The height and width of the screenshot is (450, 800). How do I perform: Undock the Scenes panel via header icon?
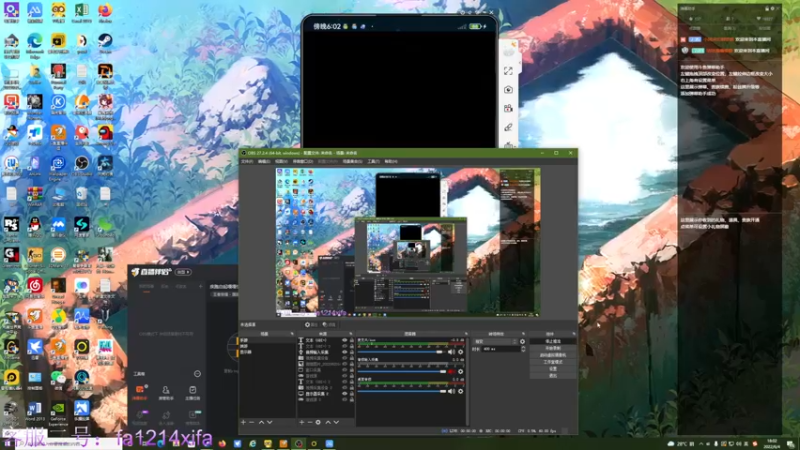tap(292, 334)
